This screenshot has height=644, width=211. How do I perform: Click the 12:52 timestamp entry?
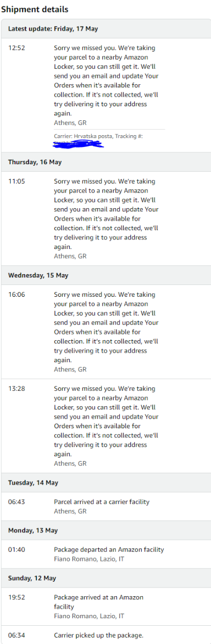(x=17, y=48)
